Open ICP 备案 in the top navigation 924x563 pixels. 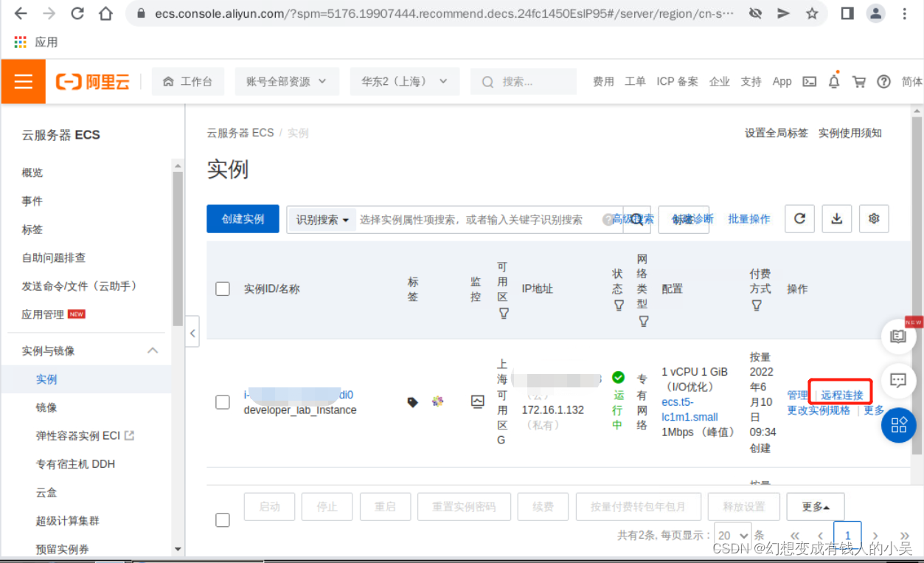click(677, 82)
